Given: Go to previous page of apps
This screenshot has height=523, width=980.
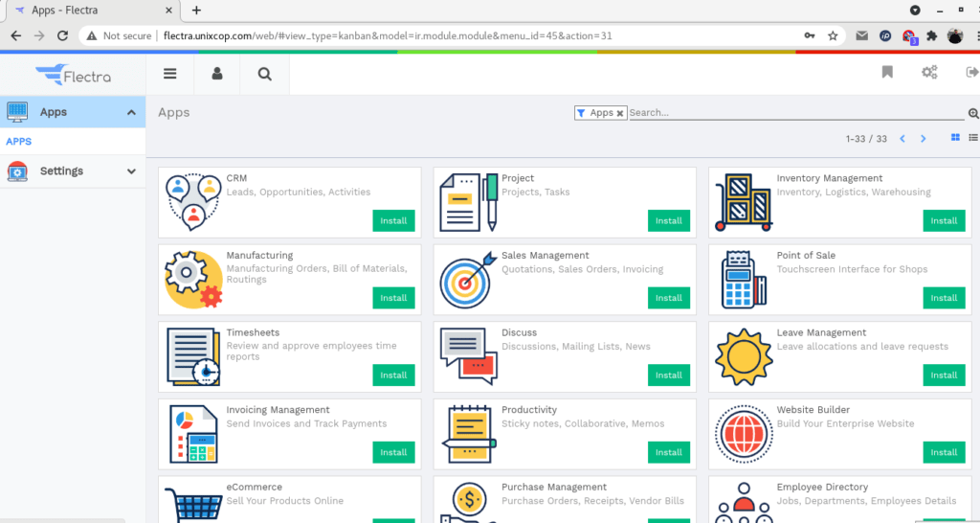Looking at the screenshot, I should (902, 139).
